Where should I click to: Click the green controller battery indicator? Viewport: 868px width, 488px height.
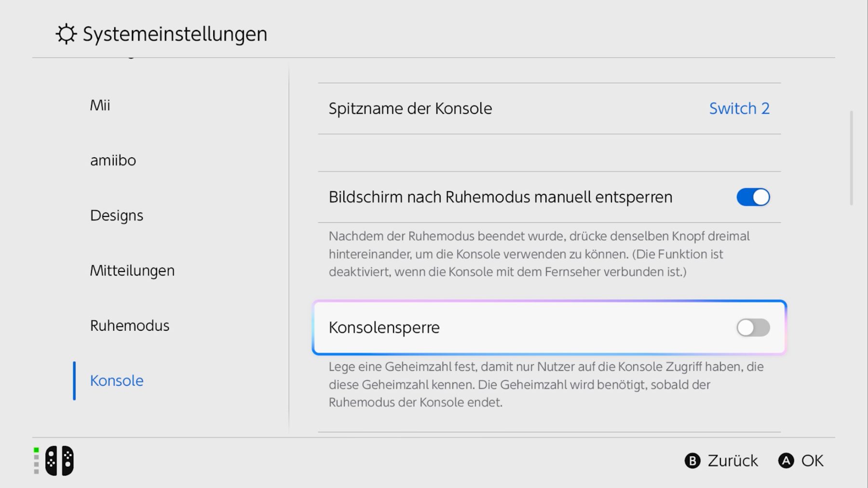[36, 450]
